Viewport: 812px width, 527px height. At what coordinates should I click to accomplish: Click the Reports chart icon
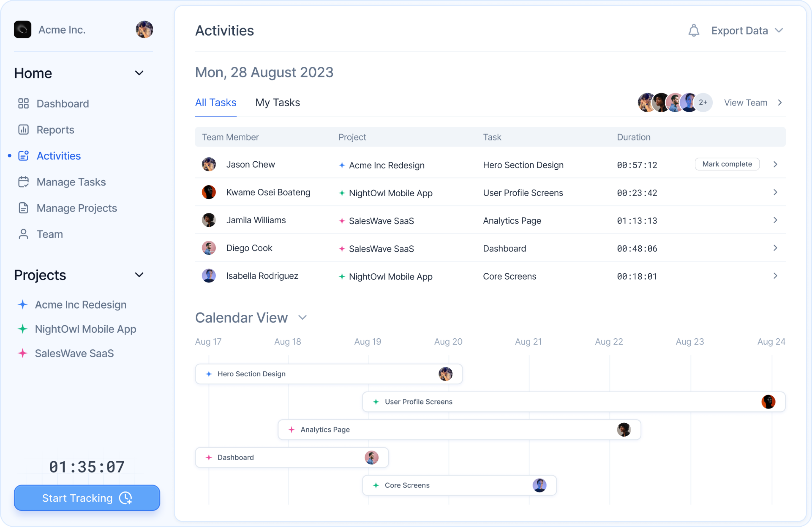pos(23,130)
